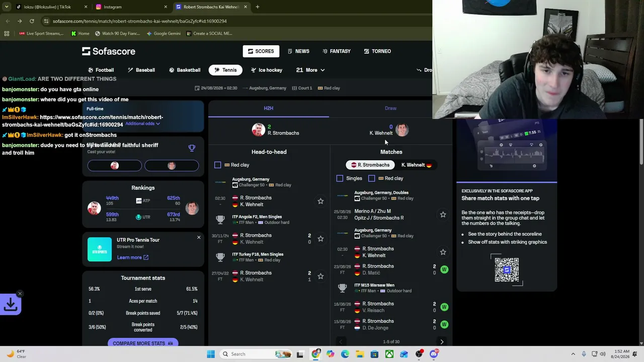
Task: Expand the More sports dropdown
Action: [310, 70]
